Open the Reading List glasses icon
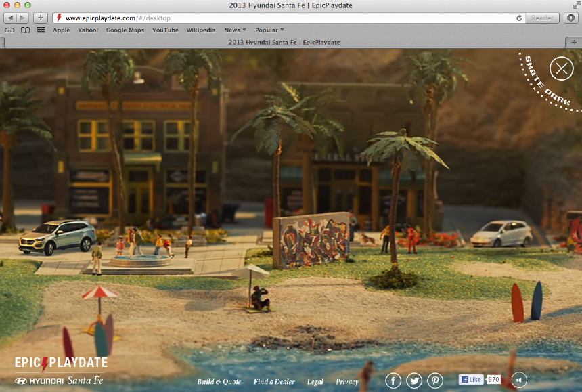This screenshot has height=392, width=582. (x=9, y=30)
